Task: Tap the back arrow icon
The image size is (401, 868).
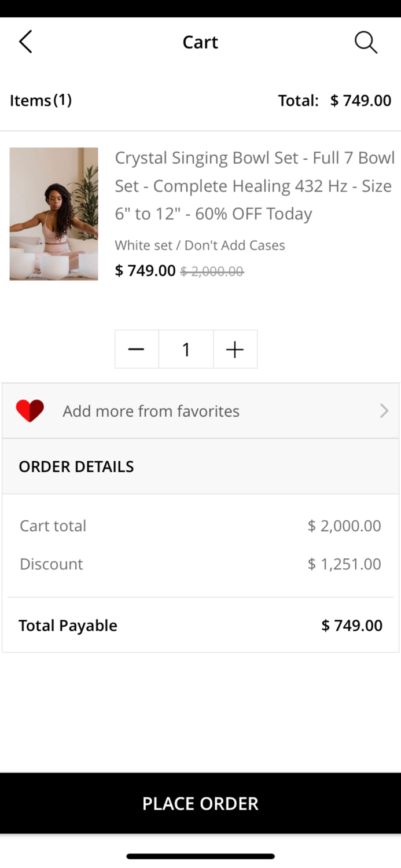Action: pos(25,42)
